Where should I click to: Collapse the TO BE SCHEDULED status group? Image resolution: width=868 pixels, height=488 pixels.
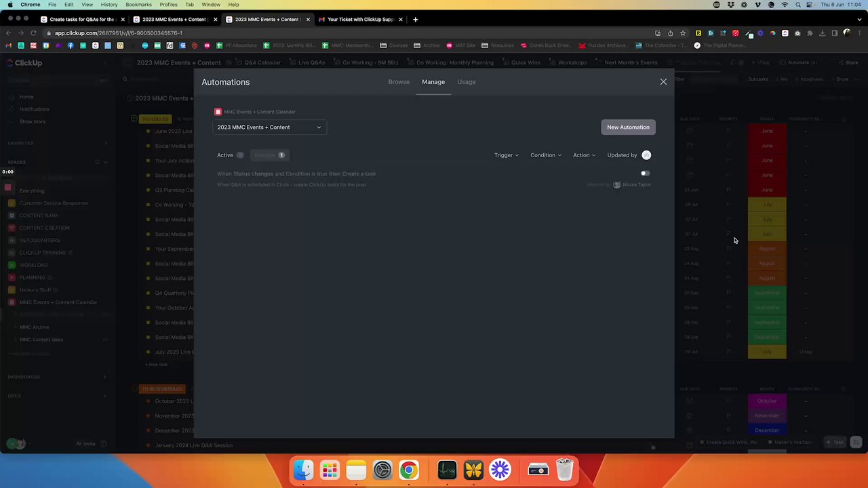tap(134, 389)
